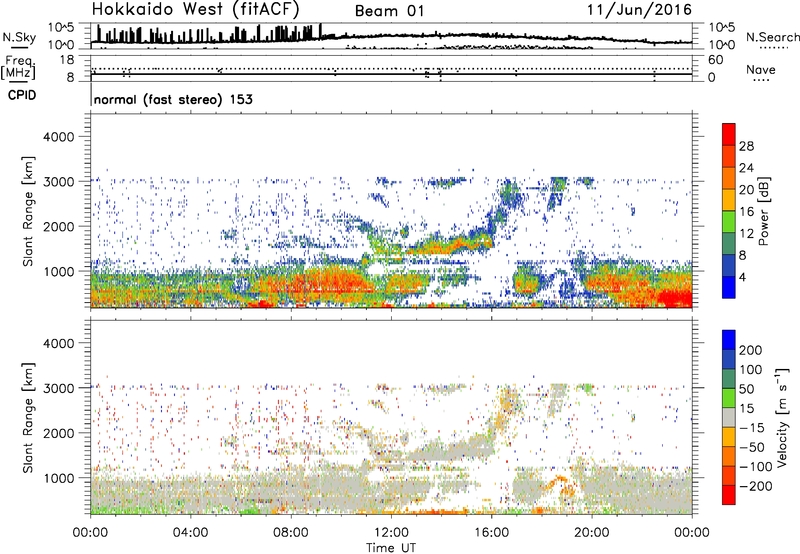
Task: Click the 'Nave' legend label
Action: 761,69
